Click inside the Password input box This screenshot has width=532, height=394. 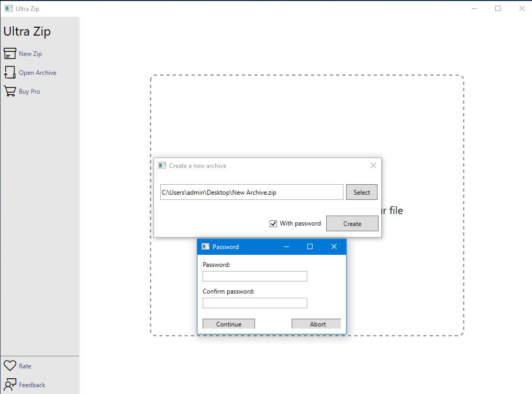[254, 276]
